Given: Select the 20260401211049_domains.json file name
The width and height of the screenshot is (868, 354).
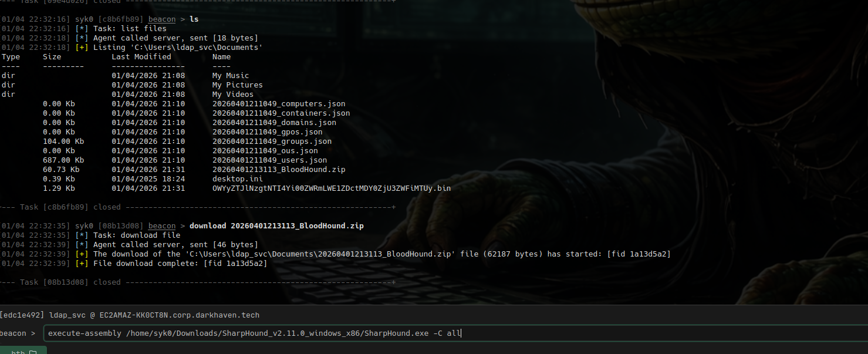Looking at the screenshot, I should point(274,123).
